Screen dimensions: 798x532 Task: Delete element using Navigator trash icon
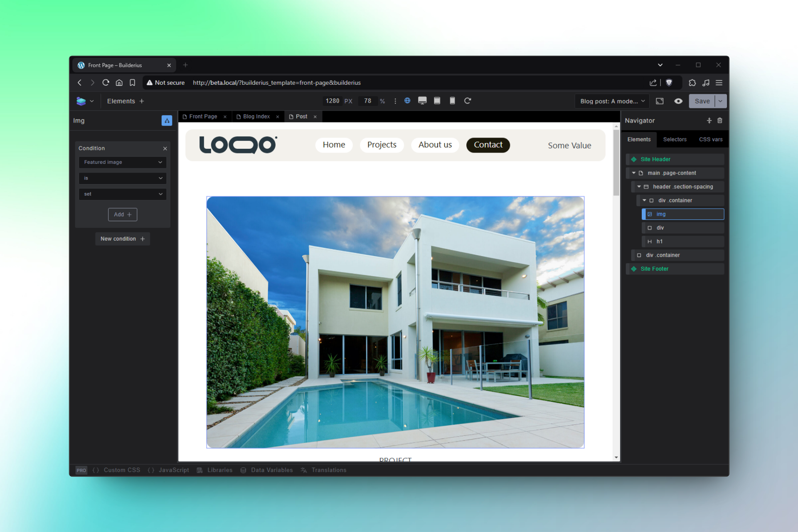click(x=720, y=121)
